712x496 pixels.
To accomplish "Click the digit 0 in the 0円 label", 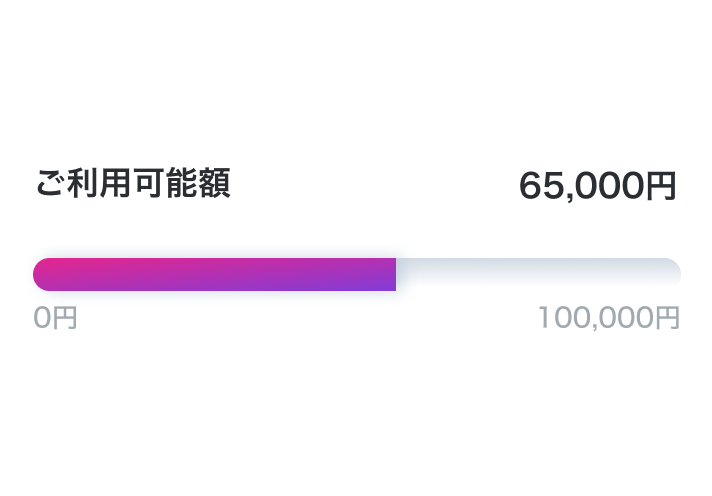I will [x=42, y=318].
